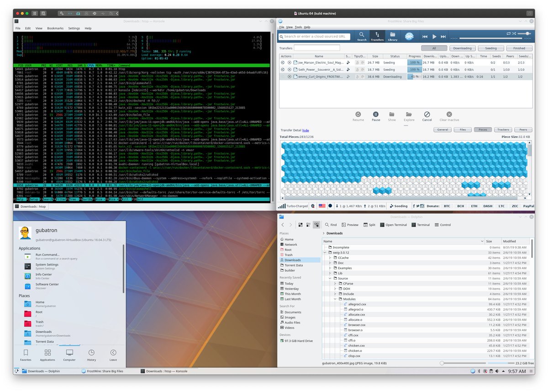Select the Downloading transfers filter

(x=463, y=48)
